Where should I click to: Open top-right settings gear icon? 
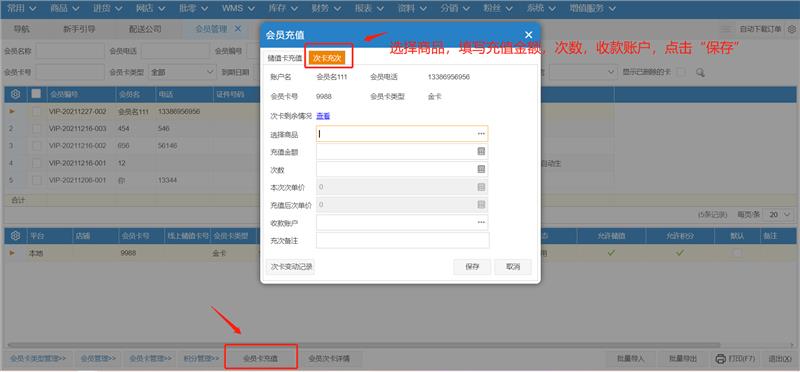(x=791, y=29)
